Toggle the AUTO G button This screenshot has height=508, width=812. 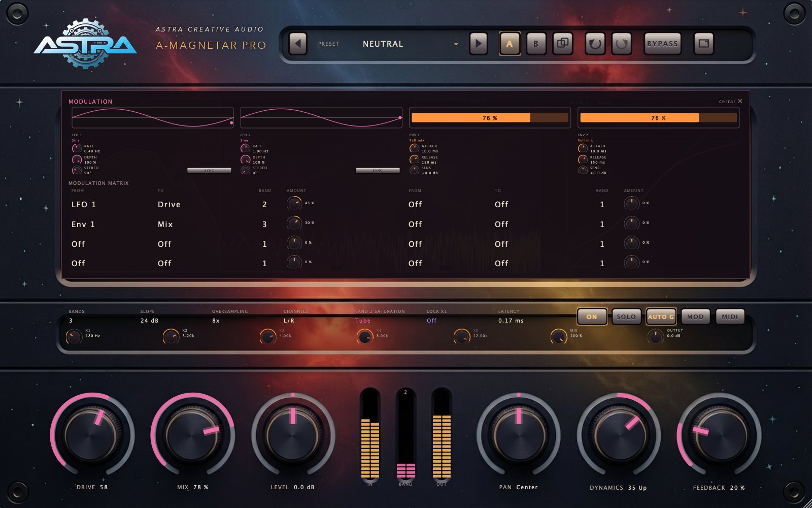pyautogui.click(x=661, y=316)
